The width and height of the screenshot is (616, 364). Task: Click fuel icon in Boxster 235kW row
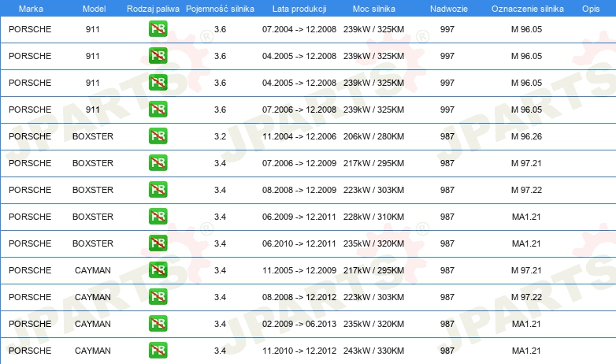158,243
